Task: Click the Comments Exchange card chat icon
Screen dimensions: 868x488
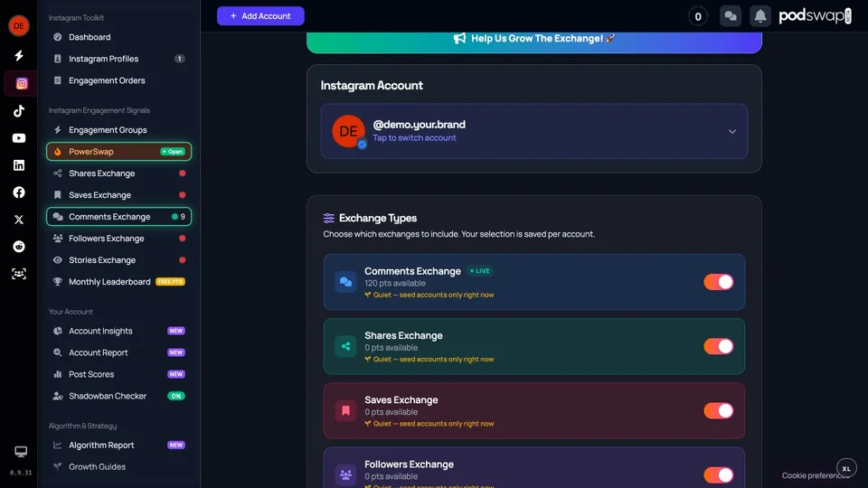Action: click(x=345, y=282)
